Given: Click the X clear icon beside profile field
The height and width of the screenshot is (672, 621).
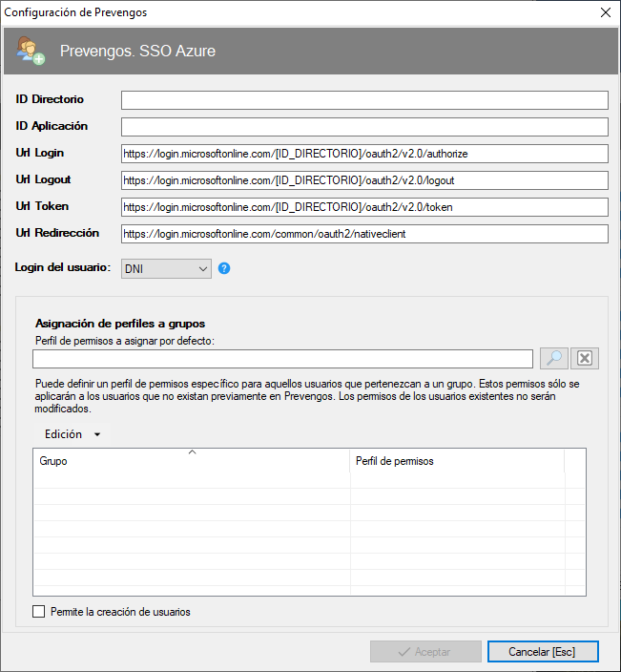Looking at the screenshot, I should pos(586,358).
